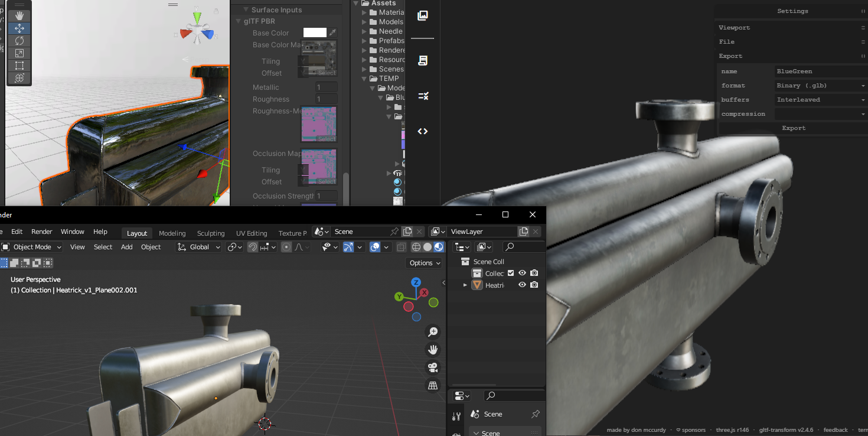This screenshot has width=868, height=436.
Task: Click the checklist icon in the dark sidebar
Action: coord(422,96)
